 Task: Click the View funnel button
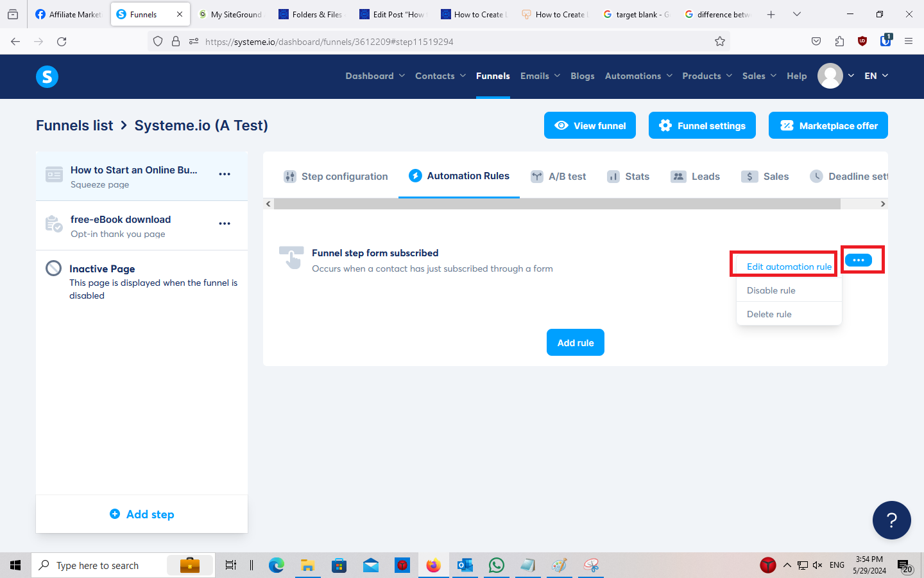[x=590, y=125]
